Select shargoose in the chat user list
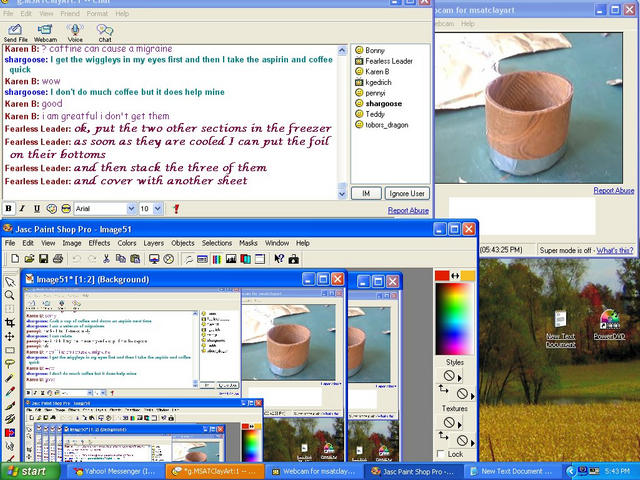The image size is (640, 480). [x=383, y=104]
